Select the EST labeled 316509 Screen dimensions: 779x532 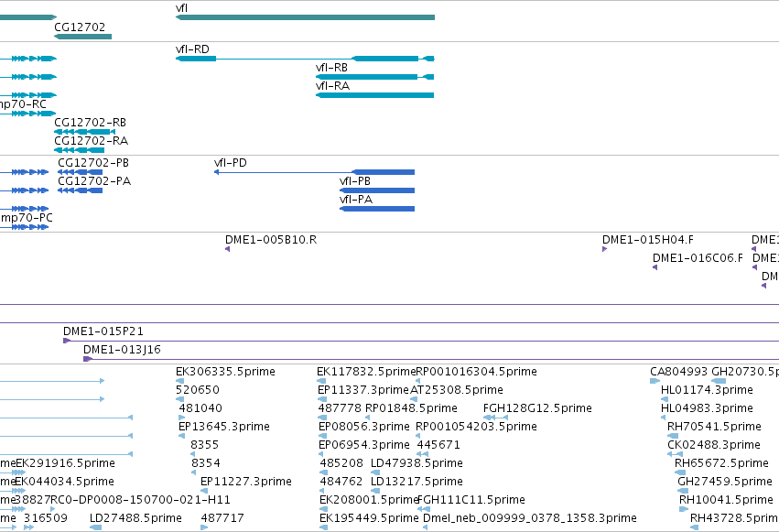pos(28,527)
